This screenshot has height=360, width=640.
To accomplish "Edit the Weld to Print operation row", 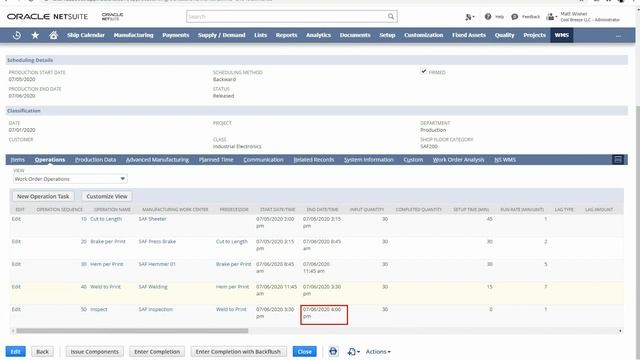I will pyautogui.click(x=16, y=287).
